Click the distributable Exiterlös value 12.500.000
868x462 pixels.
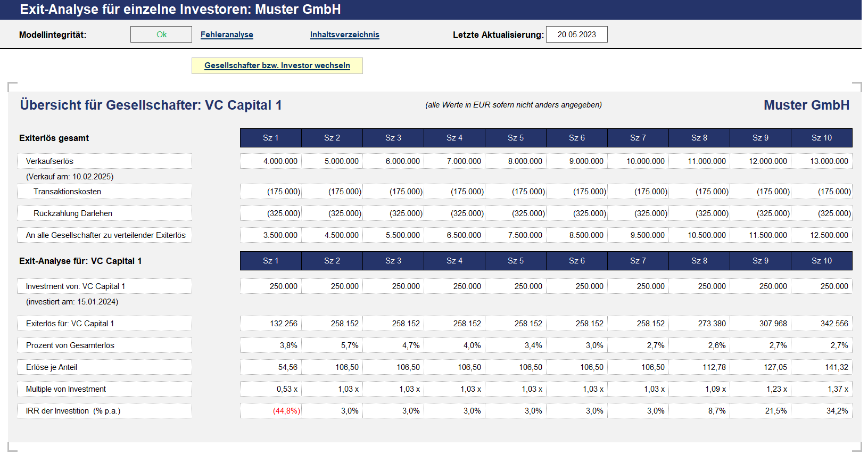[822, 235]
